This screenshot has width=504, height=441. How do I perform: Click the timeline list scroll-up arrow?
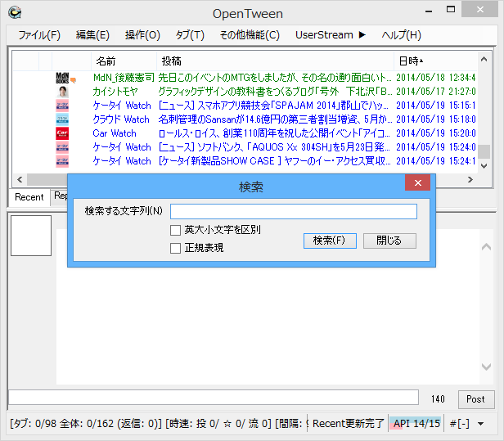[484, 59]
